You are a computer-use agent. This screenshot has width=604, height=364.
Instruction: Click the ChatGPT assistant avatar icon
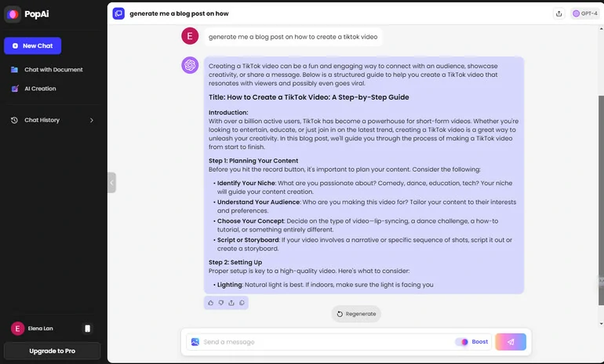(190, 65)
